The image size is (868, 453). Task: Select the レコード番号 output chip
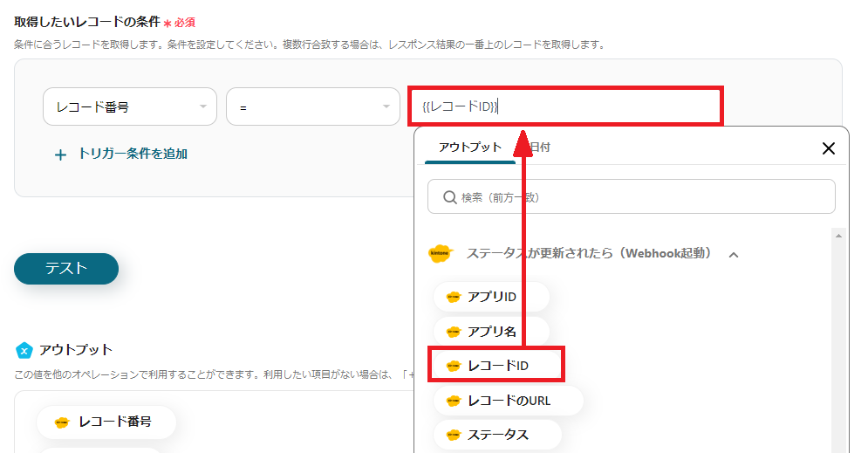coord(106,422)
